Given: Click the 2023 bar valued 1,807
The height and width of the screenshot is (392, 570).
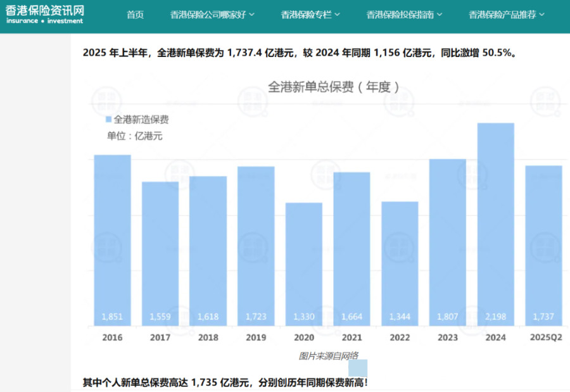Looking at the screenshot, I should click(447, 242).
